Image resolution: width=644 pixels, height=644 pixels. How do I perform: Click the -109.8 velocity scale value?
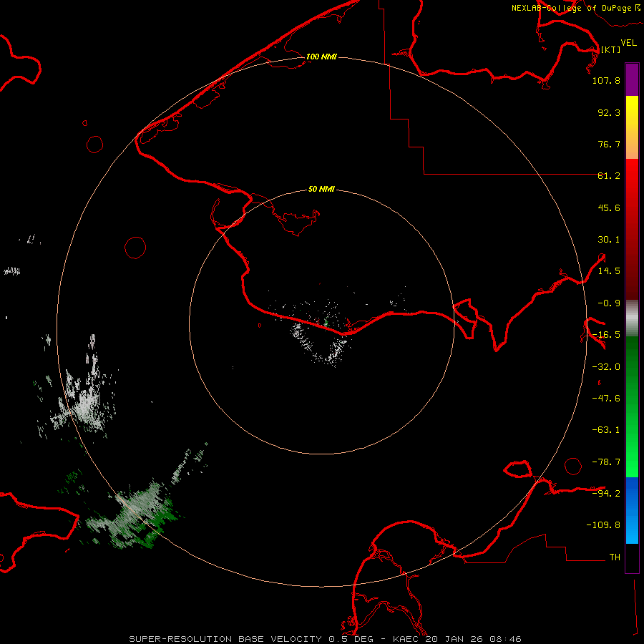(603, 525)
